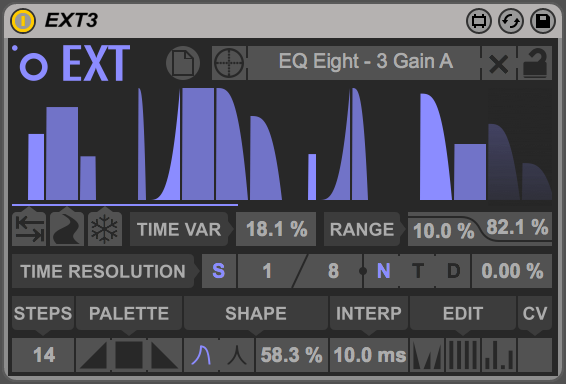Viewport: 566px width, 384px height.
Task: Toggle the lock icon beside the mapping
Action: pyautogui.click(x=535, y=63)
